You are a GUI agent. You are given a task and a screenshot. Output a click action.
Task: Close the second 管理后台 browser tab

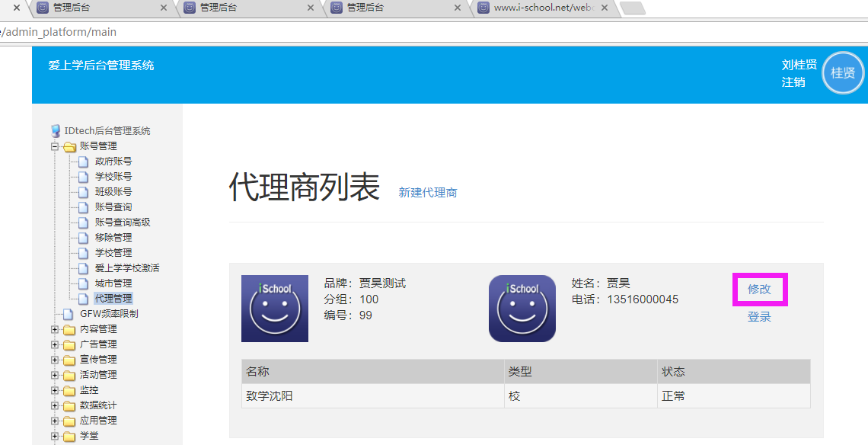click(311, 8)
